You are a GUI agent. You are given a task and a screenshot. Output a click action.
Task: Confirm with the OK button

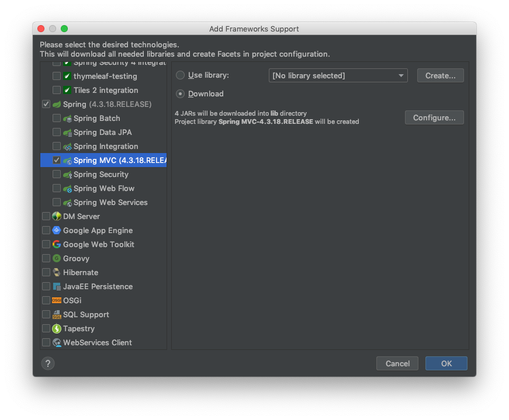click(446, 363)
